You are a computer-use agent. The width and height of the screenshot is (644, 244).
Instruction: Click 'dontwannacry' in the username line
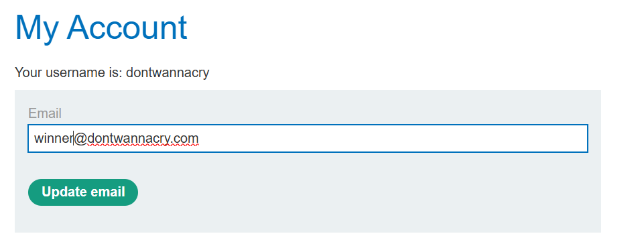(x=168, y=72)
